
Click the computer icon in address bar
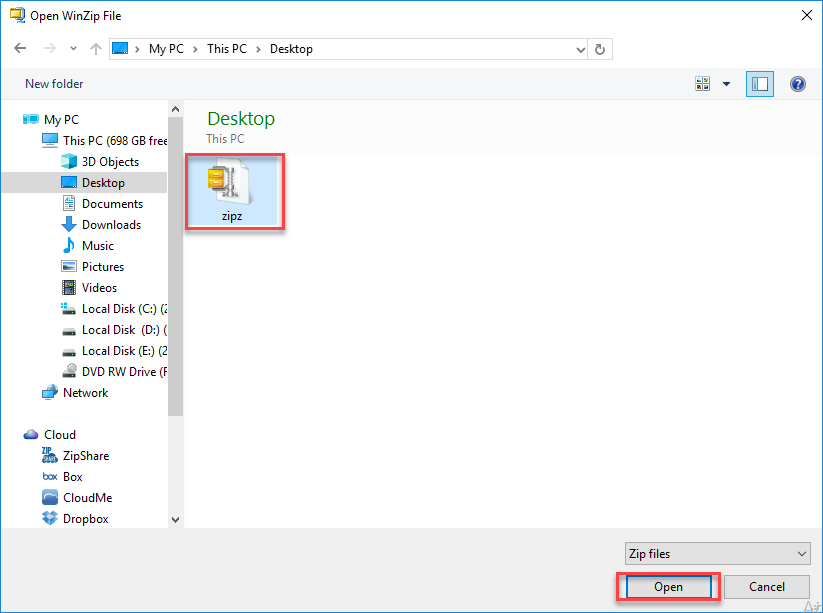click(120, 49)
